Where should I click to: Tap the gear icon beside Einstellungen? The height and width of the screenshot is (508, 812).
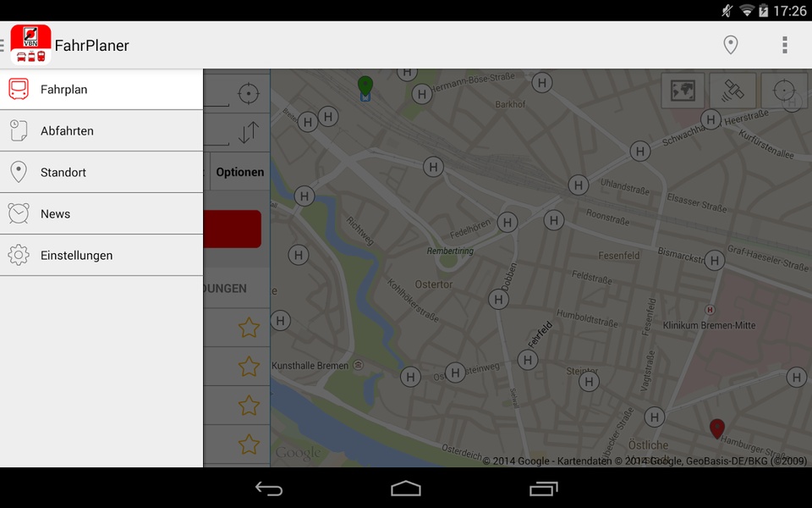pos(19,255)
